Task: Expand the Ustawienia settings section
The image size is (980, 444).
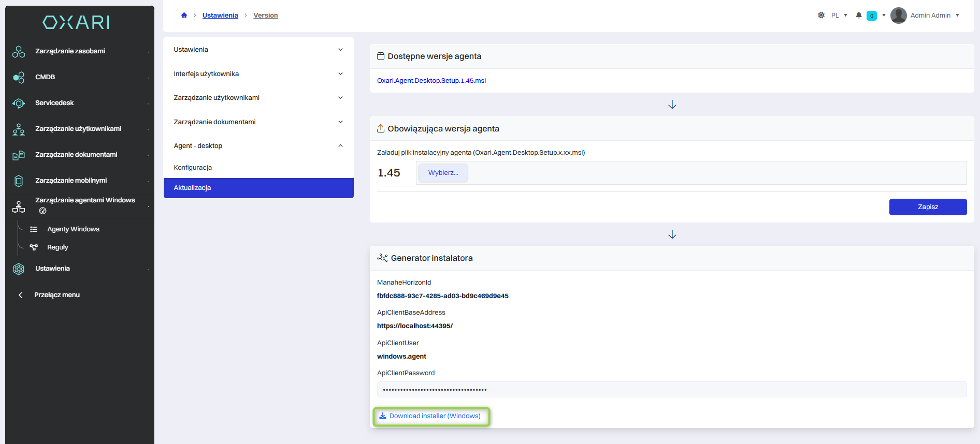Action: tap(258, 50)
